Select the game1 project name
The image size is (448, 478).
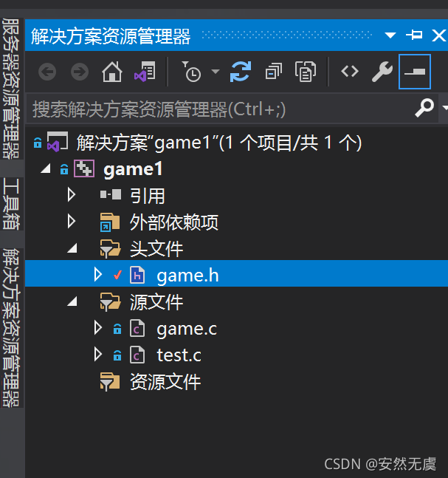tap(133, 169)
